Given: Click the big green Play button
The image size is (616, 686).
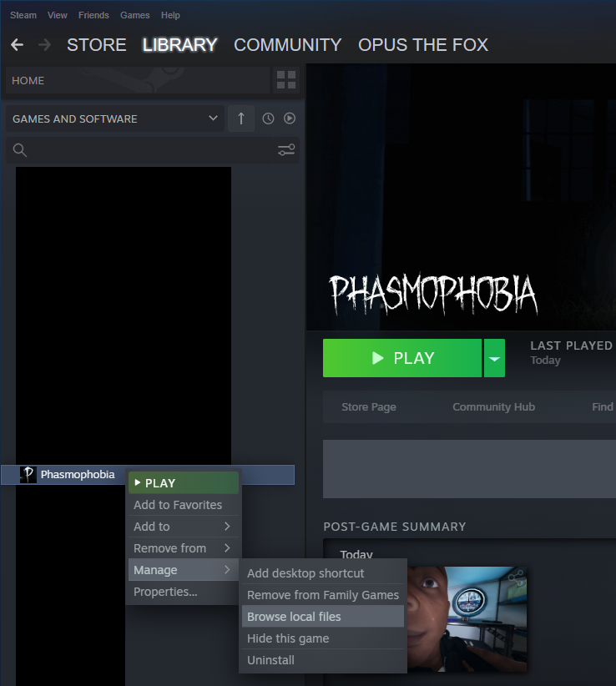Looking at the screenshot, I should click(x=402, y=358).
